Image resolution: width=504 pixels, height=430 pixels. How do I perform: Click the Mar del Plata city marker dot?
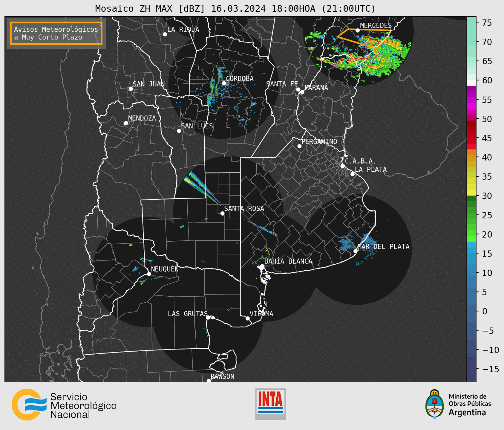pyautogui.click(x=355, y=251)
